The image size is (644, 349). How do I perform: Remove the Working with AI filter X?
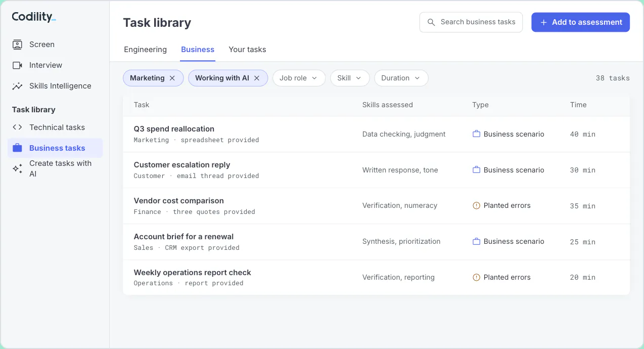pos(257,78)
